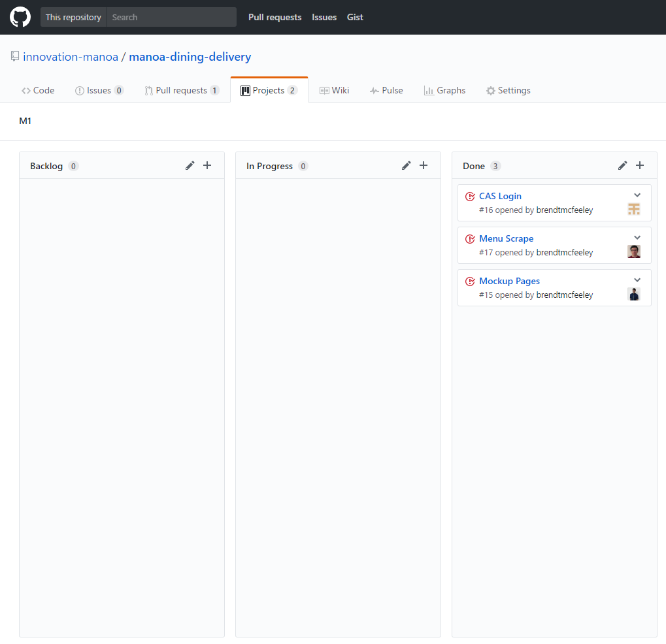Edit the Backlog column with pencil icon

(190, 165)
